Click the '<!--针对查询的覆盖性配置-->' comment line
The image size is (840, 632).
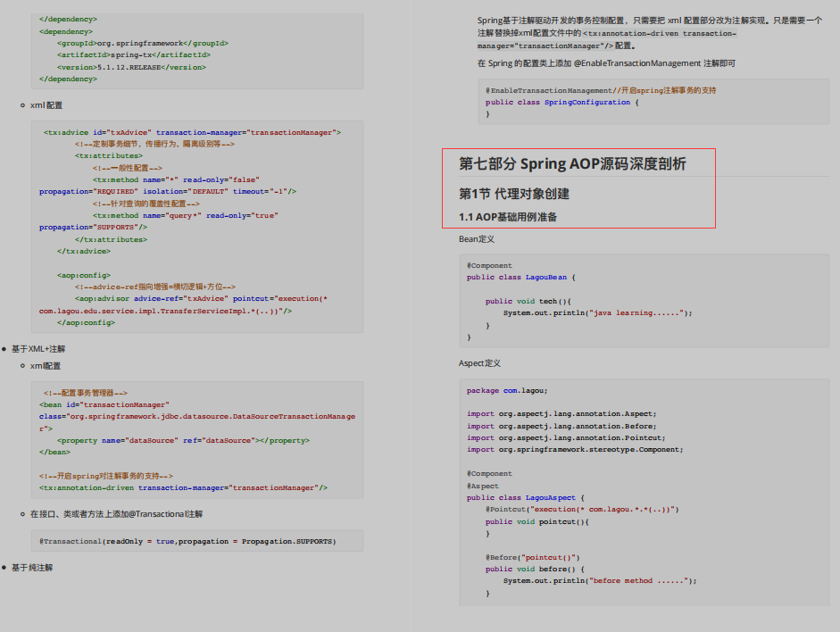pos(146,204)
